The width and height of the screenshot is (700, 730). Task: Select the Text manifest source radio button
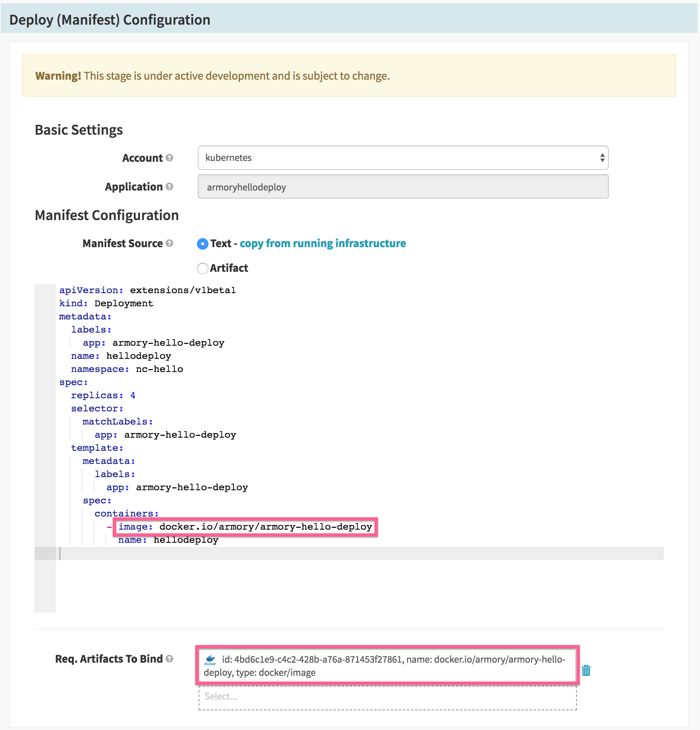click(x=203, y=244)
